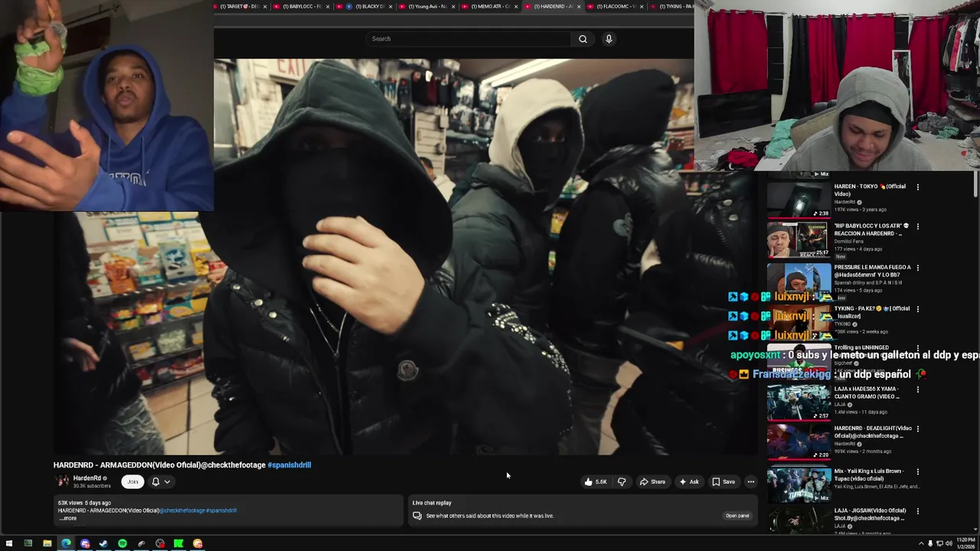Switch to the BLACKY browser tab

pos(366,6)
